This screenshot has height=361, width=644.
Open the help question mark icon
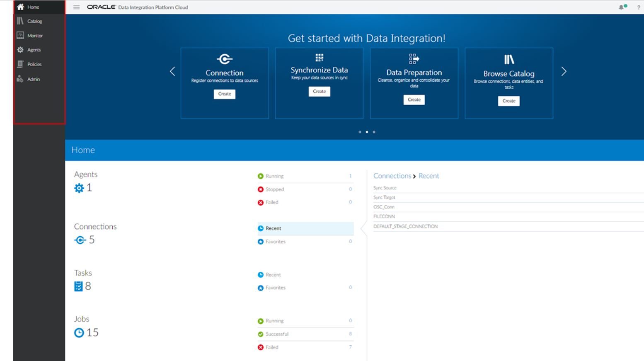point(638,7)
